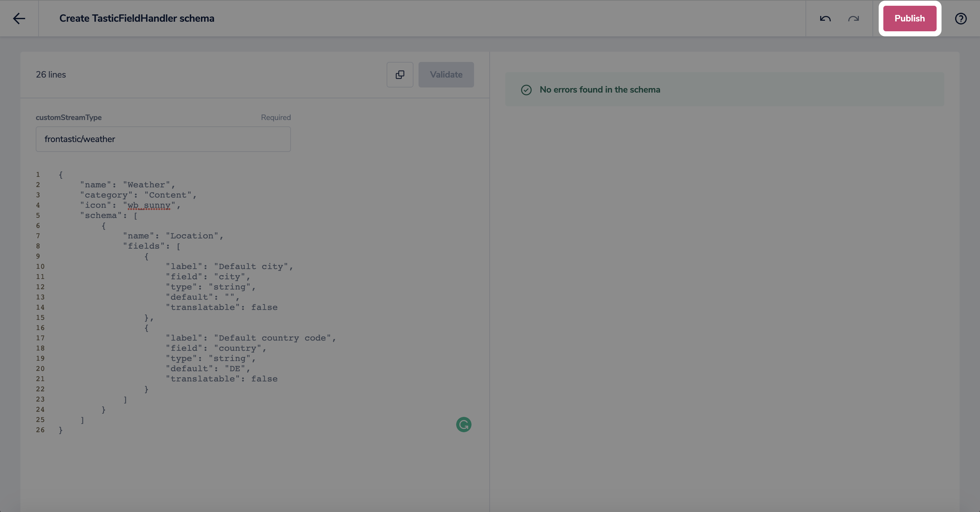Click the redo icon
Screen dimensions: 980x512
click(853, 18)
